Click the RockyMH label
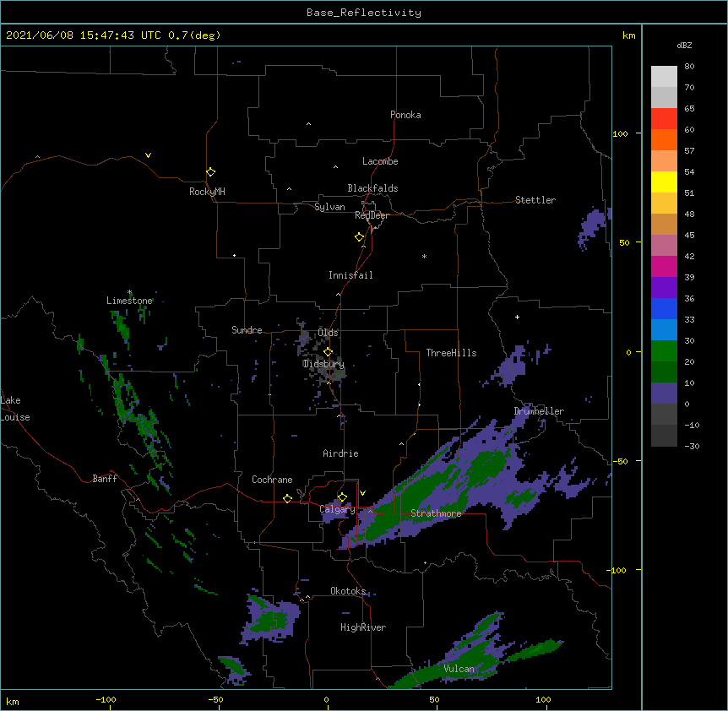This screenshot has width=728, height=711. [207, 192]
